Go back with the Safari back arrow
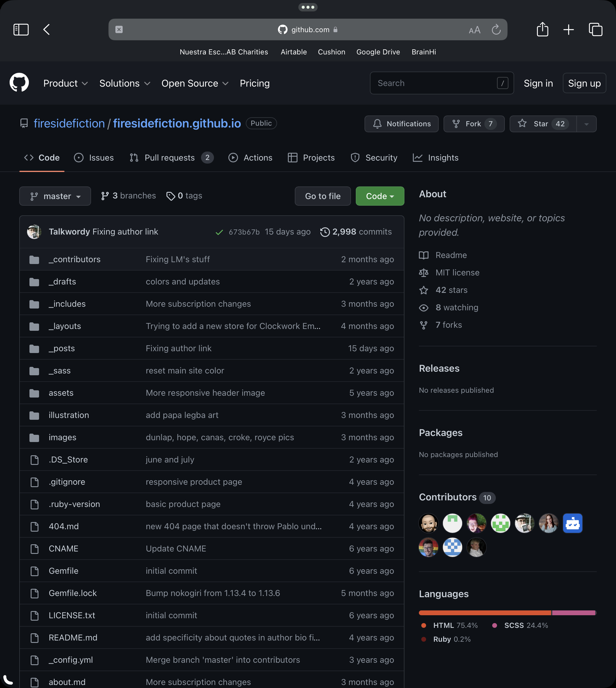This screenshot has height=688, width=616. pos(47,29)
